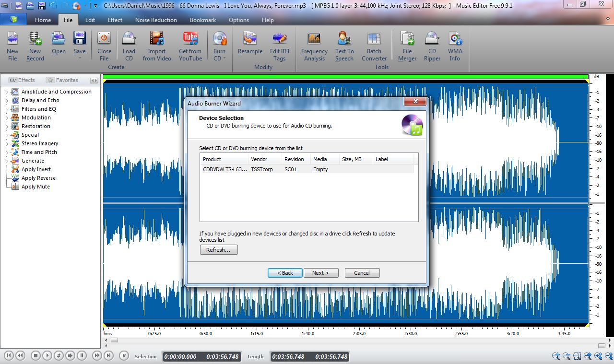Click the vertical zoom out icon
This screenshot has height=364, width=614.
(609, 356)
